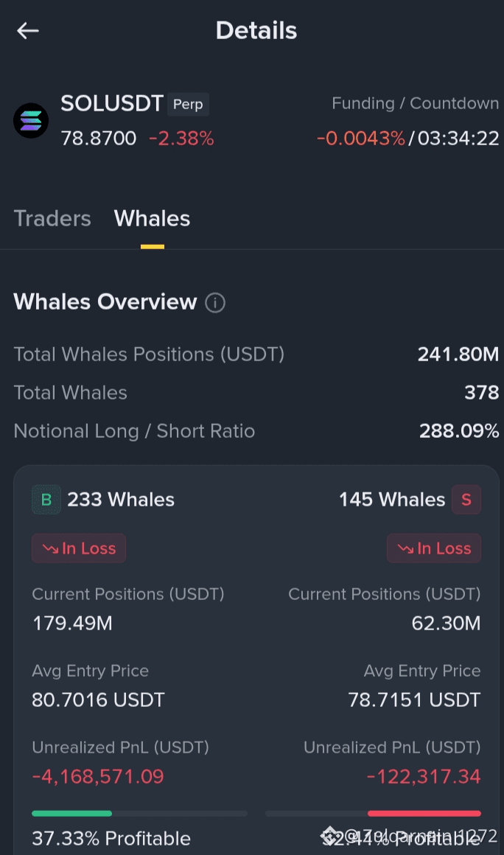Click the long Unrealized PnL -4,168,571.09 value

pos(98,776)
